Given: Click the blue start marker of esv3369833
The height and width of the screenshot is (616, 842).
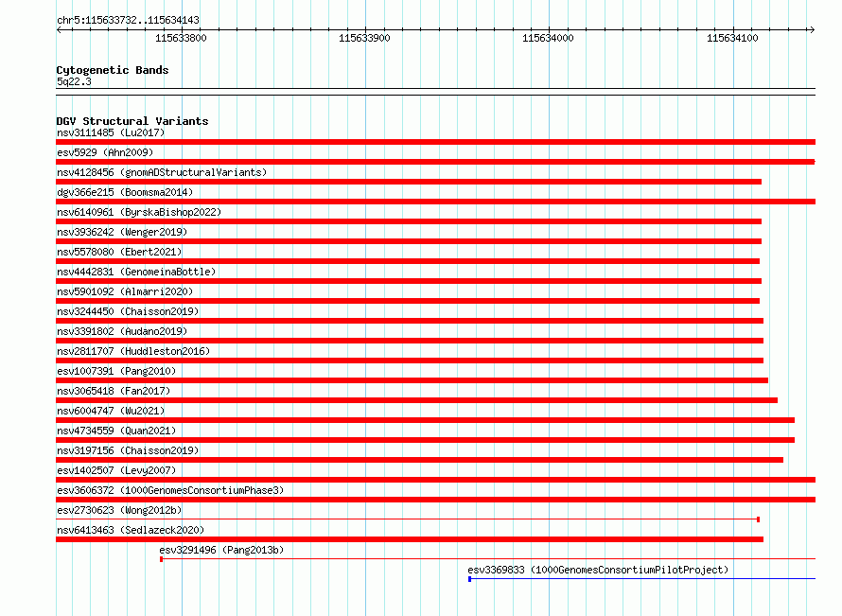Looking at the screenshot, I should 470,579.
